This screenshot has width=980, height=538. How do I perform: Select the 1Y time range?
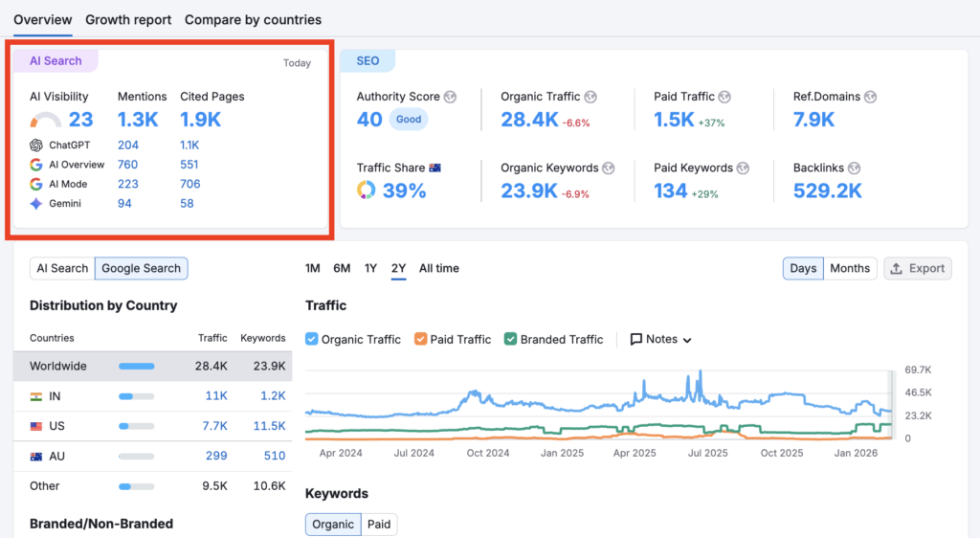pyautogui.click(x=370, y=268)
